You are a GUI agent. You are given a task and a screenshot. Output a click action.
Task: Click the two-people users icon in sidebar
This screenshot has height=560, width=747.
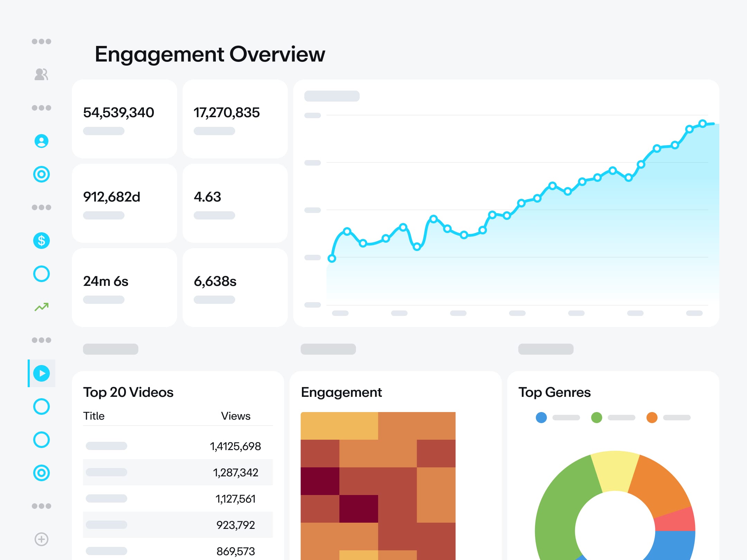click(x=41, y=74)
